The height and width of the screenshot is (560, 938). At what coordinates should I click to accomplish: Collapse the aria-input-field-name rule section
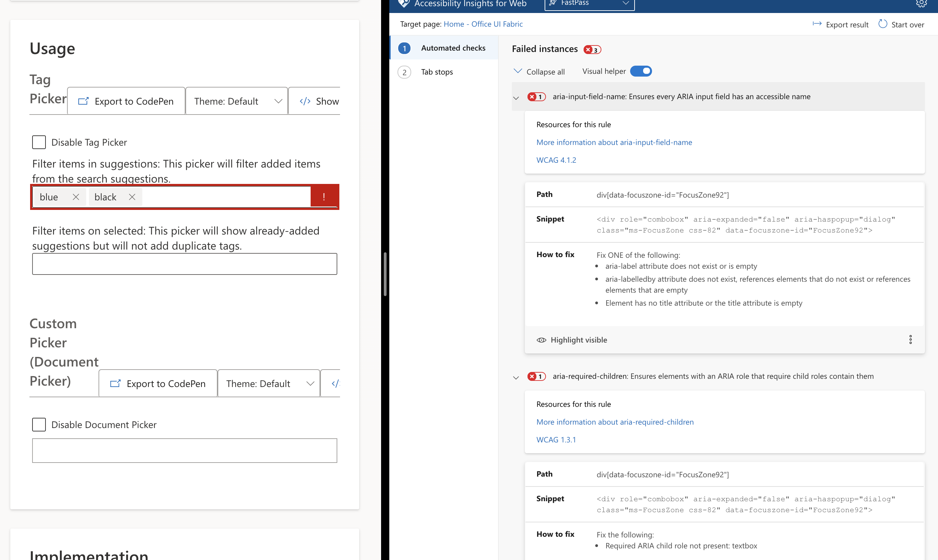(x=516, y=98)
